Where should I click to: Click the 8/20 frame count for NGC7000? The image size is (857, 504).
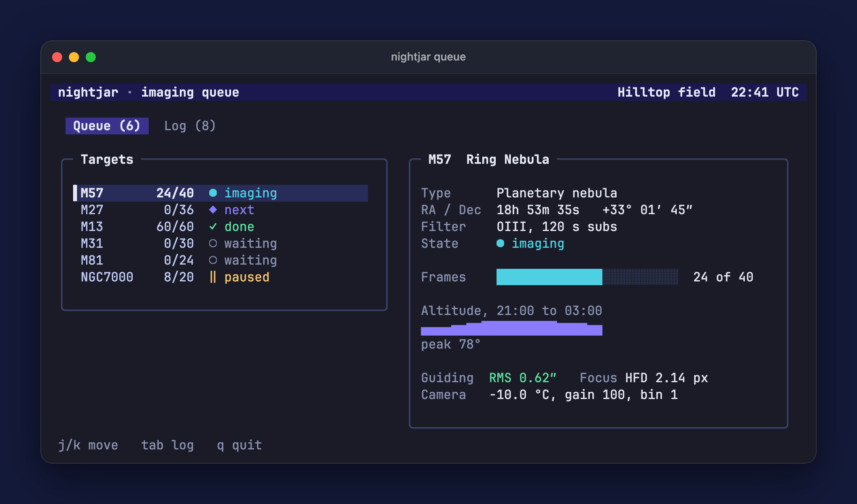click(179, 277)
